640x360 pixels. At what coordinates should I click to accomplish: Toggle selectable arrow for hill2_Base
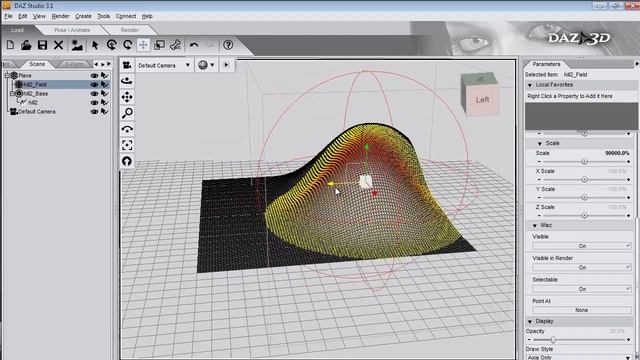[104, 93]
